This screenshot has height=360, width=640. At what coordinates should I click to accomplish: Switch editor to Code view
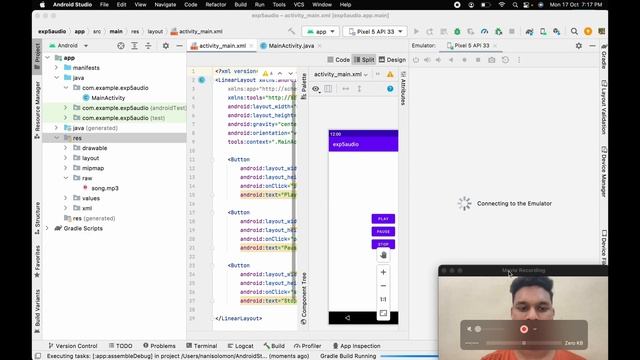coord(338,60)
